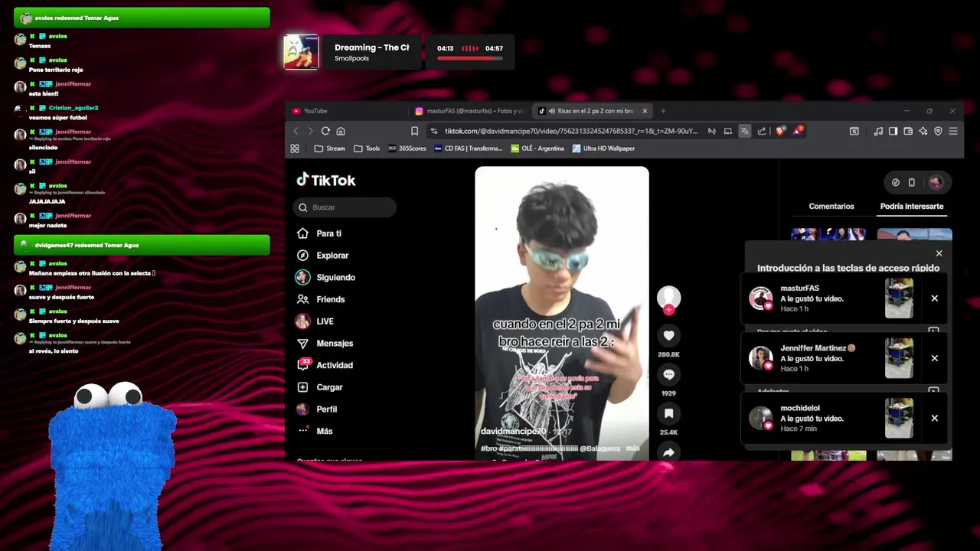Go to Explorar in TikTok sidebar
This screenshot has width=980, height=551.
pos(332,256)
